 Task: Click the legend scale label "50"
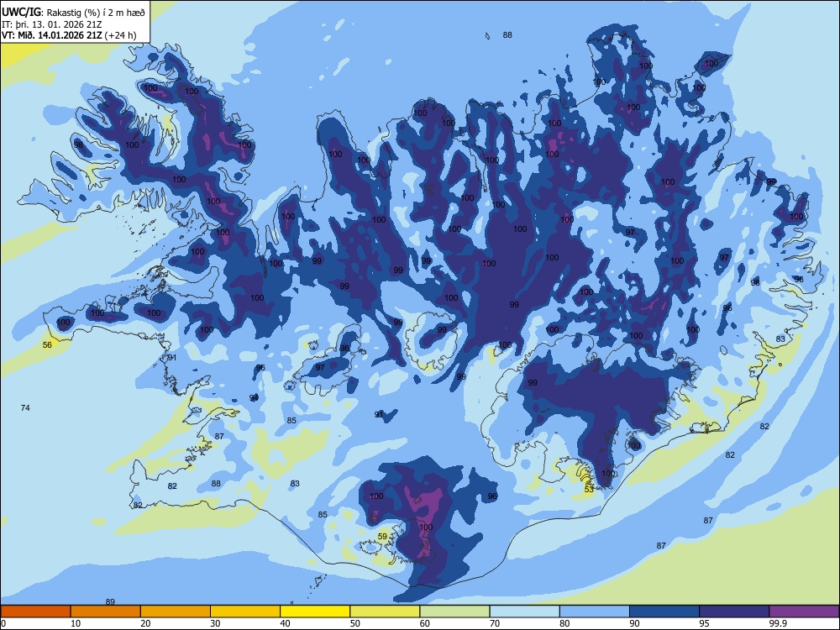coord(355,623)
